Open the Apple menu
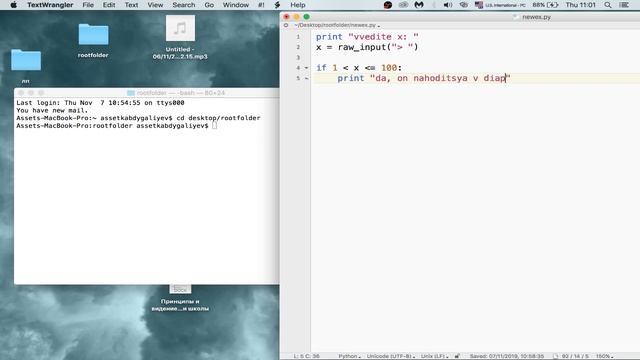This screenshot has width=640, height=360. coord(13,5)
